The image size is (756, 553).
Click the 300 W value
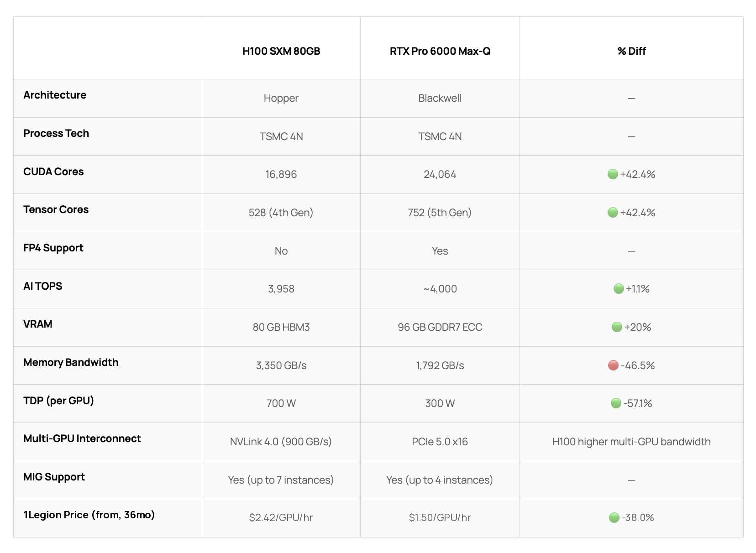pos(440,403)
